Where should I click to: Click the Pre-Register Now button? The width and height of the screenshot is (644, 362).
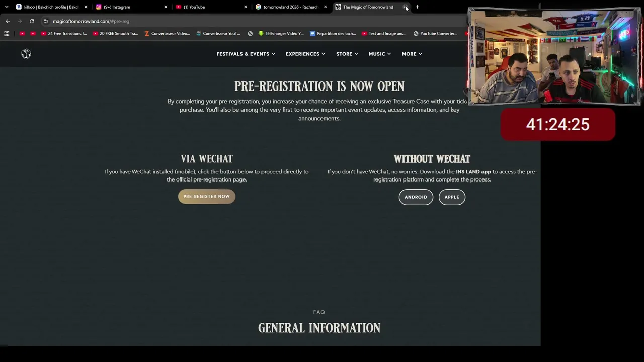207,197
